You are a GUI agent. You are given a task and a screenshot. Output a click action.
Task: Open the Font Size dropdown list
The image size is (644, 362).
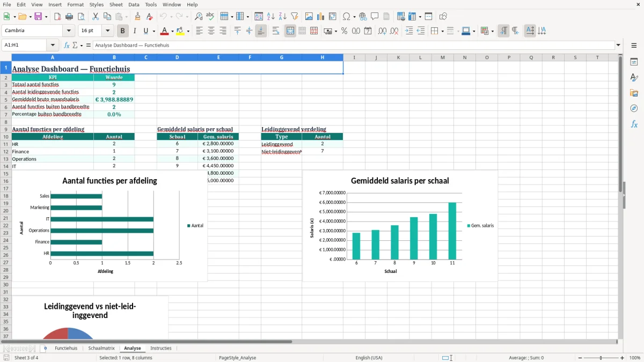point(108,31)
